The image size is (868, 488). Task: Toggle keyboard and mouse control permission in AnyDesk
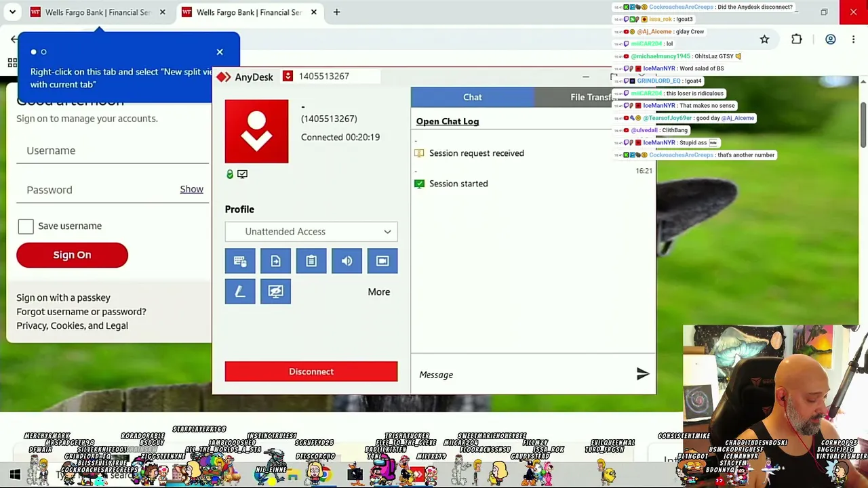click(x=240, y=261)
